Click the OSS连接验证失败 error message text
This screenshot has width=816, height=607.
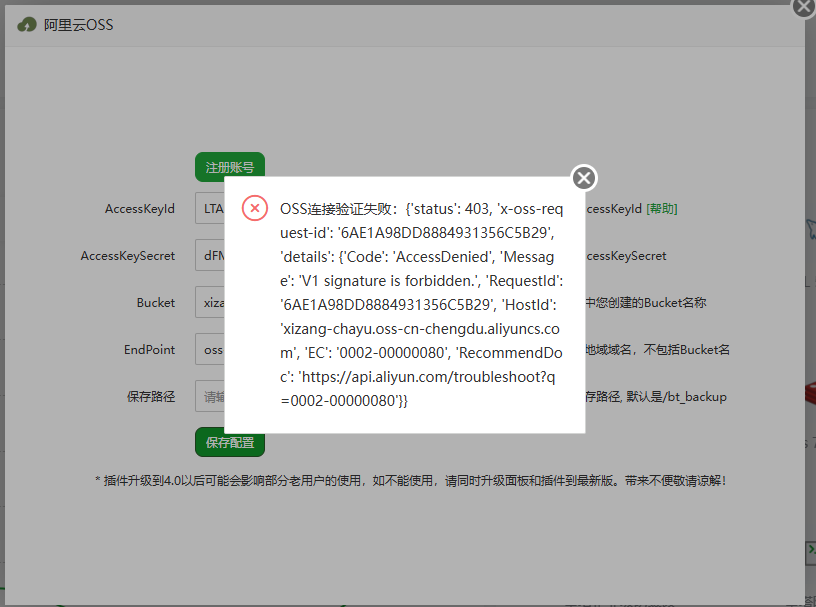coord(422,305)
